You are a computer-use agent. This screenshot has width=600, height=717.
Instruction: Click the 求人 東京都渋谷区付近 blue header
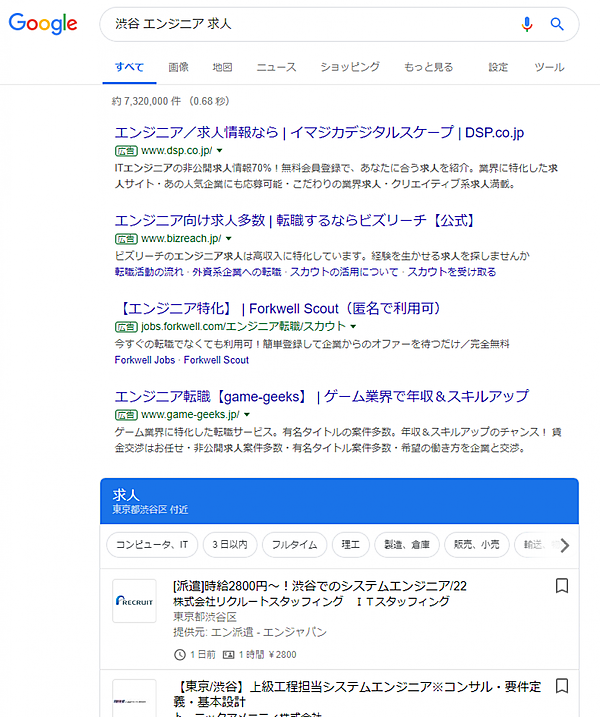[x=339, y=501]
